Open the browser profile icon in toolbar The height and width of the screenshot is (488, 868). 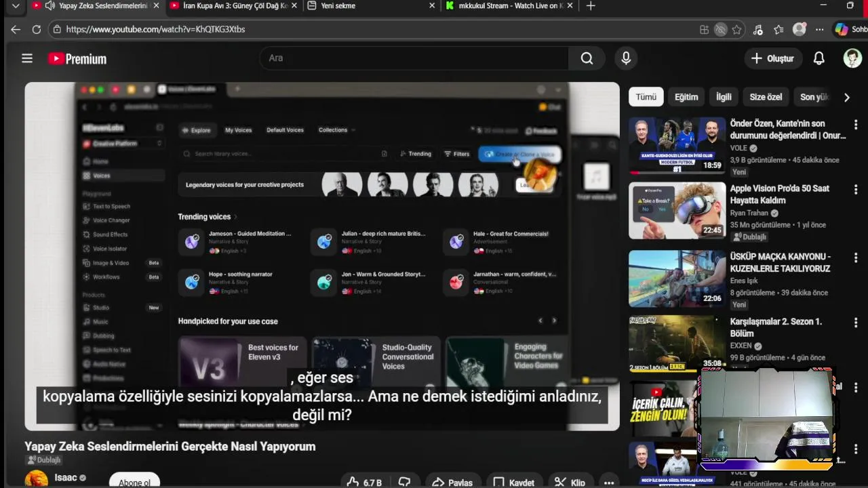(800, 29)
